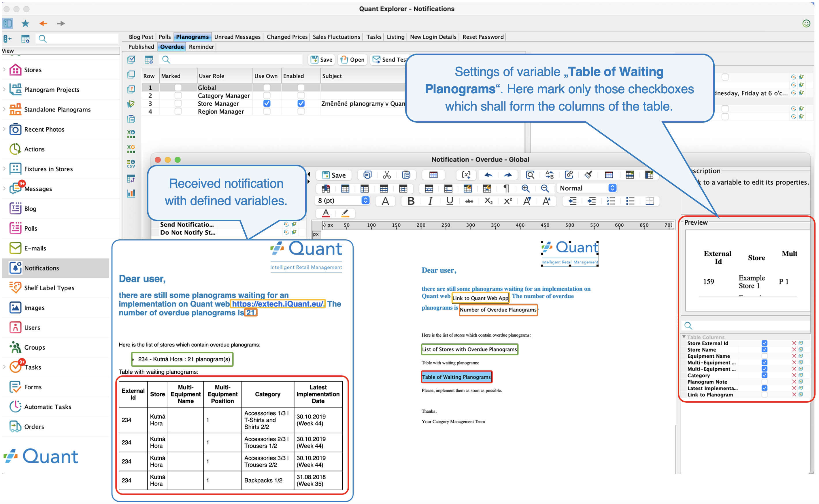819x504 pixels.
Task: Click Cut scissors icon in notification editor
Action: pyautogui.click(x=387, y=175)
